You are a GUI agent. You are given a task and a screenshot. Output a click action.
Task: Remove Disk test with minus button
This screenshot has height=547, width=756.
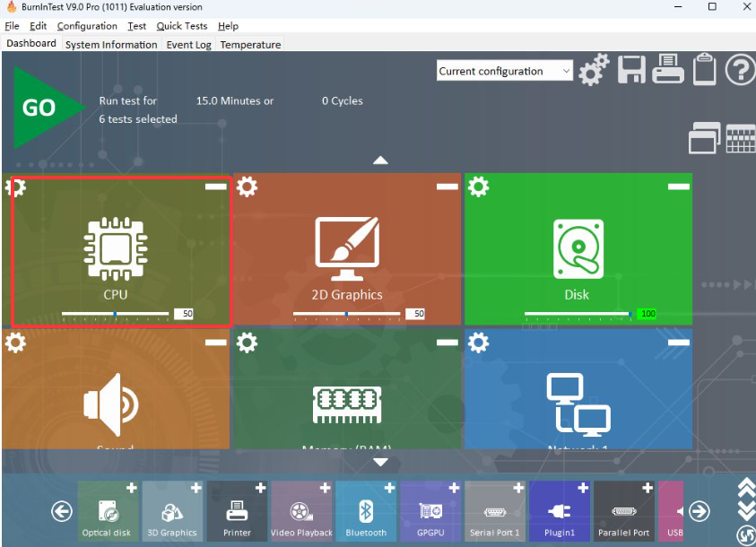pyautogui.click(x=679, y=187)
